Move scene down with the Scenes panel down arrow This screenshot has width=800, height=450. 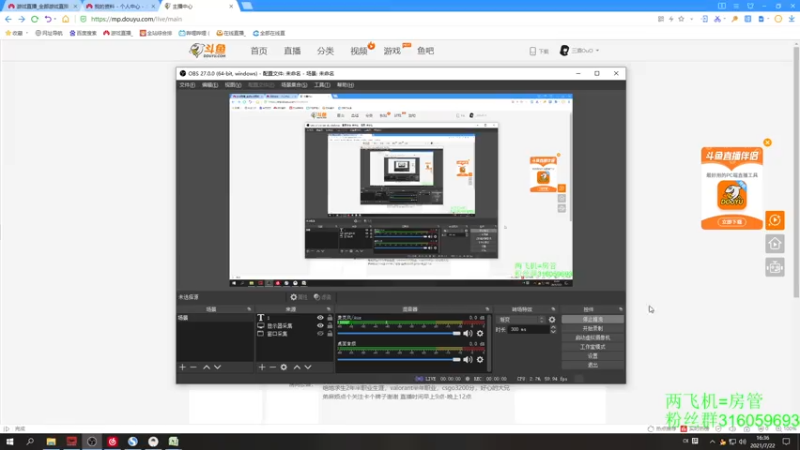pos(217,367)
